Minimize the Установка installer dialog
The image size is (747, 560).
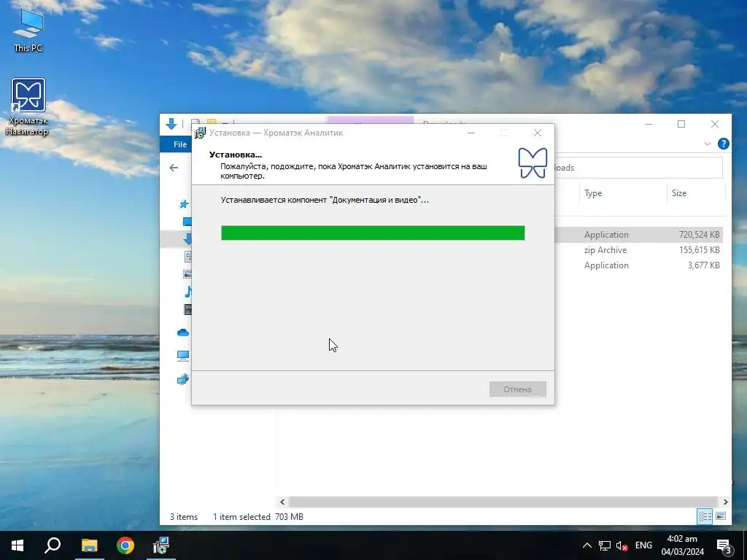point(471,133)
